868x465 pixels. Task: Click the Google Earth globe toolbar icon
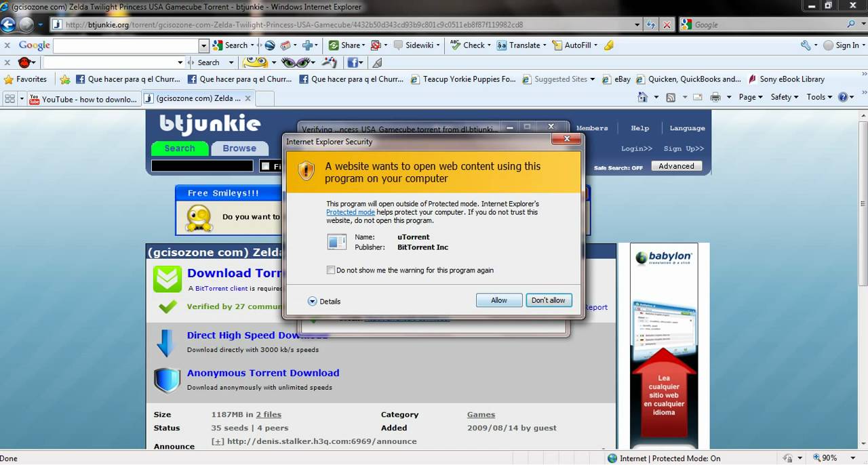pos(269,45)
